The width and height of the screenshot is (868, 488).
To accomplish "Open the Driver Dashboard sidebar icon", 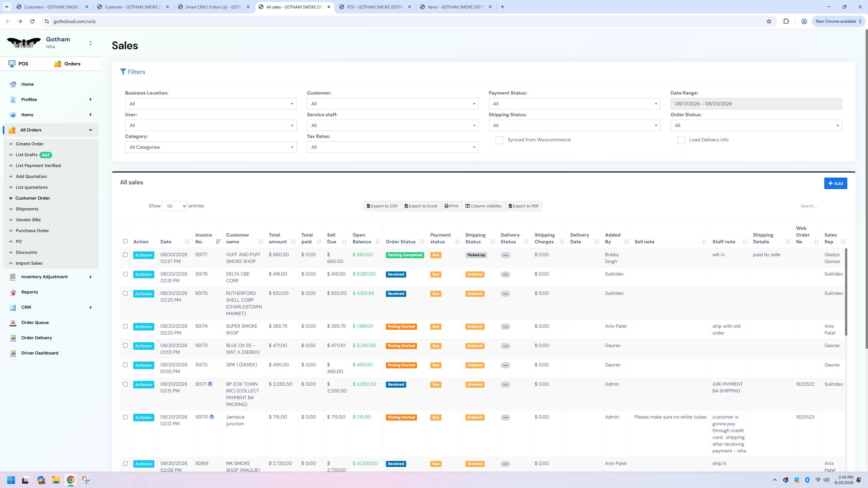I will [x=13, y=353].
